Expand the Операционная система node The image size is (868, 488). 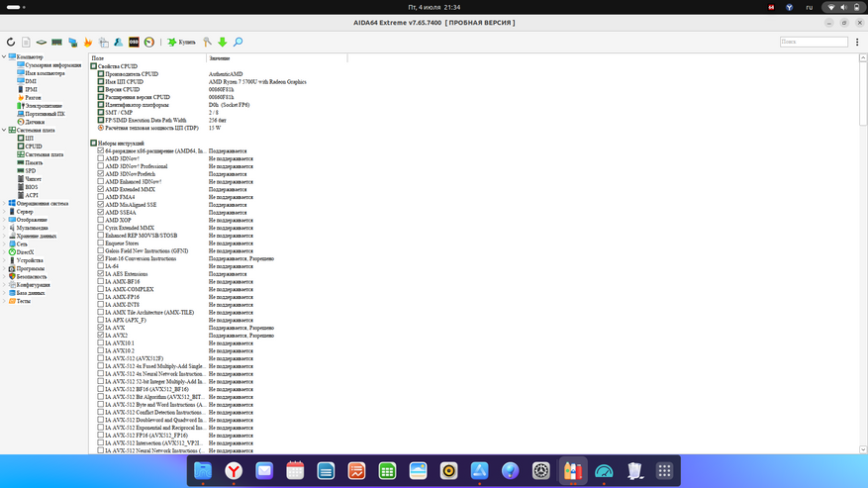click(x=4, y=203)
